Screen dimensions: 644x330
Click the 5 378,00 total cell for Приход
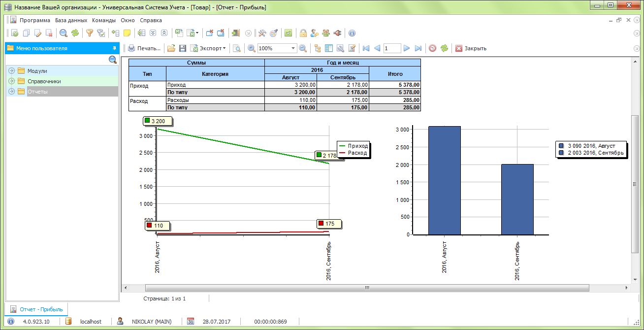pos(395,85)
